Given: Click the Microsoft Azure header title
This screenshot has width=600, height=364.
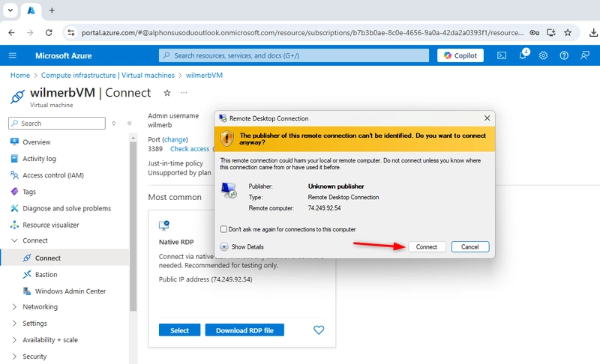Looking at the screenshot, I should [64, 55].
